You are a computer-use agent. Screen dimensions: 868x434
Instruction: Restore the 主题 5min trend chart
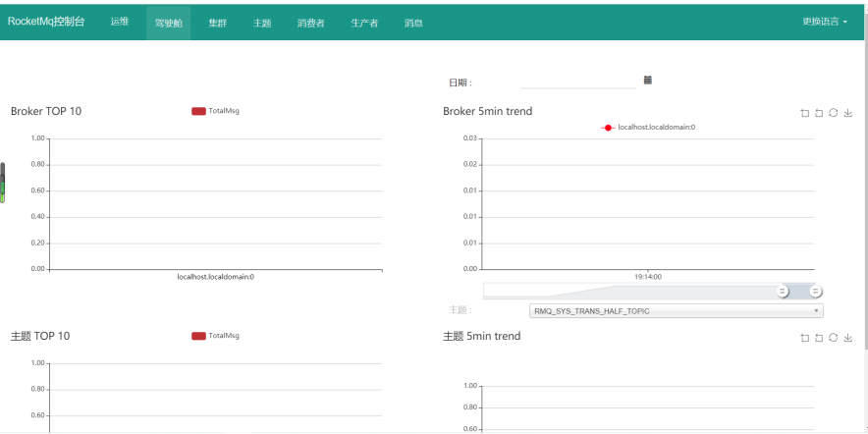point(833,338)
